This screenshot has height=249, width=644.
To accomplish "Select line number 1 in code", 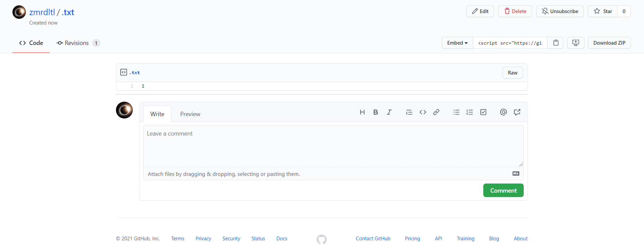I will 132,86.
